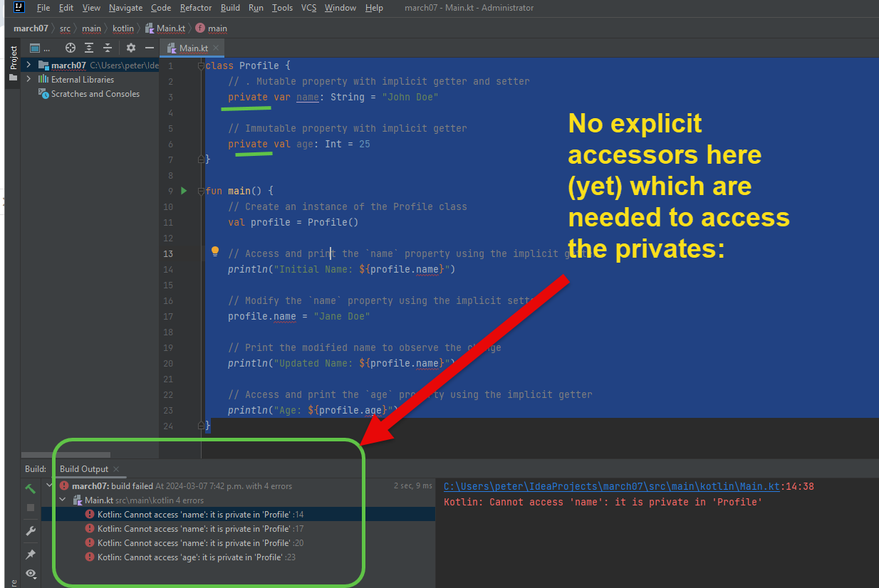Click march07 in the breadcrumb bar
This screenshot has height=588, width=879.
tap(31, 28)
